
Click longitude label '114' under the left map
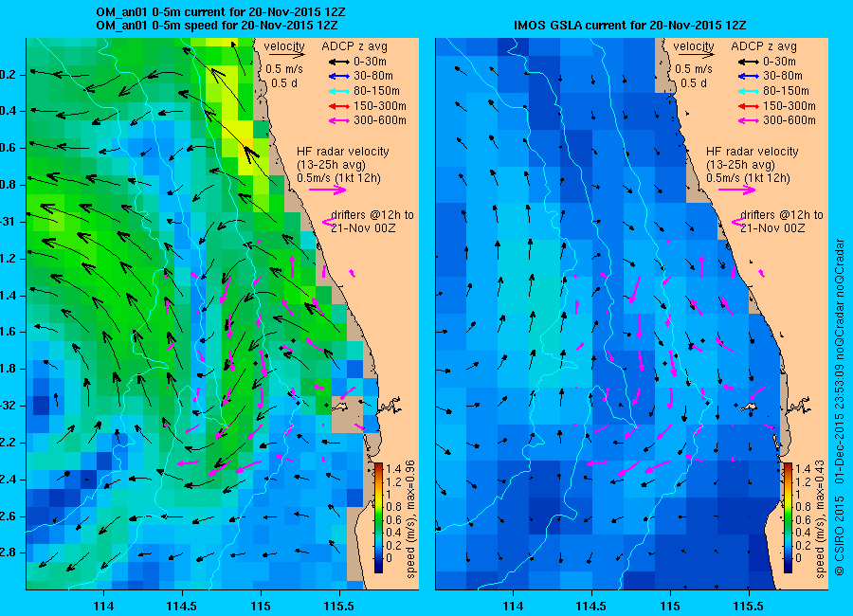point(103,607)
